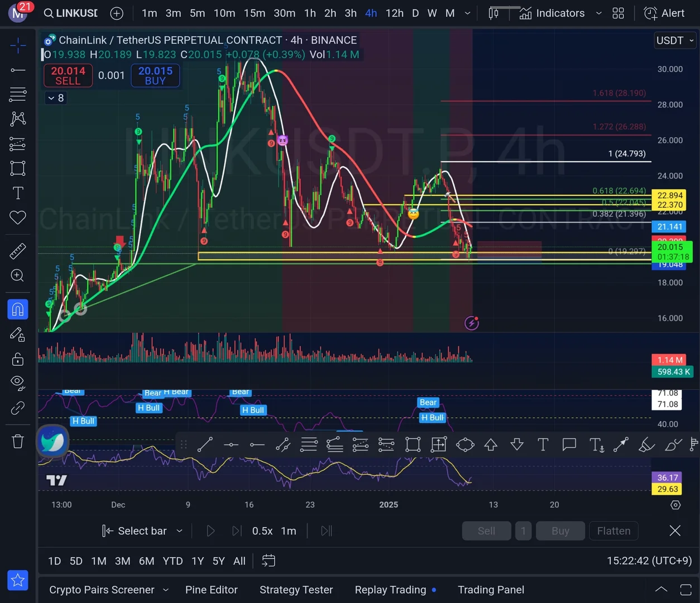Image resolution: width=700 pixels, height=603 pixels.
Task: Open the Fibonacci retracement tools
Action: click(x=18, y=94)
